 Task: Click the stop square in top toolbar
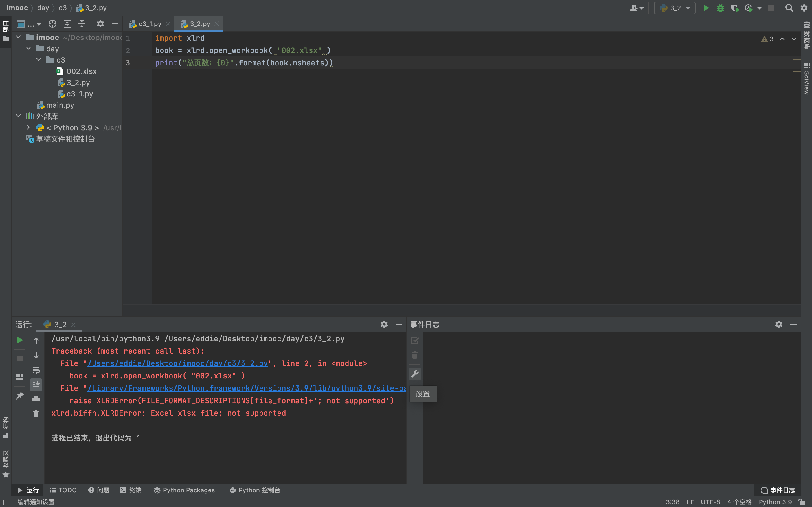(771, 8)
